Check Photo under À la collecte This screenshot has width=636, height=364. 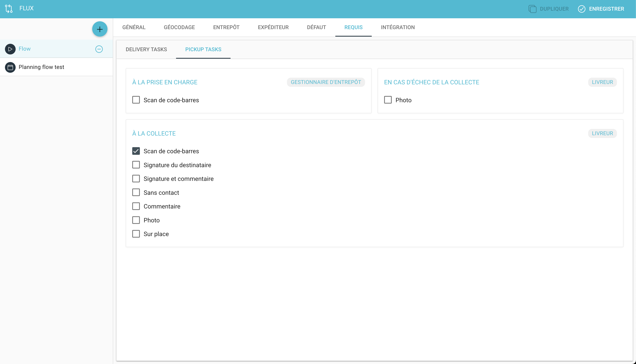pos(136,220)
